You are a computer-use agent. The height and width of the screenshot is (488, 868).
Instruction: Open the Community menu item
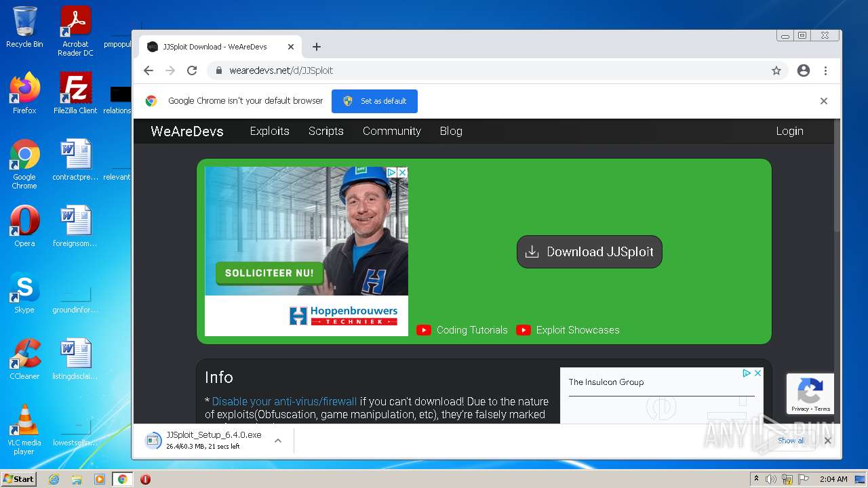click(391, 131)
